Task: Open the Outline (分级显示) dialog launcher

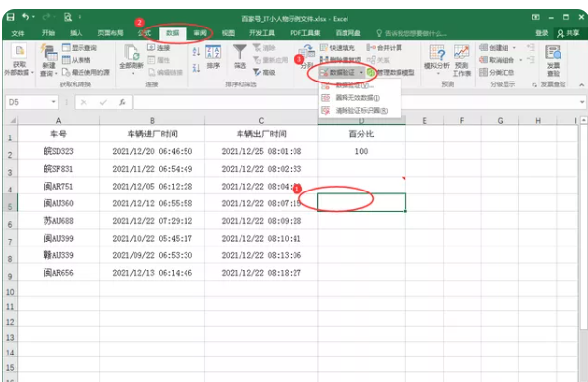Action: (x=534, y=85)
